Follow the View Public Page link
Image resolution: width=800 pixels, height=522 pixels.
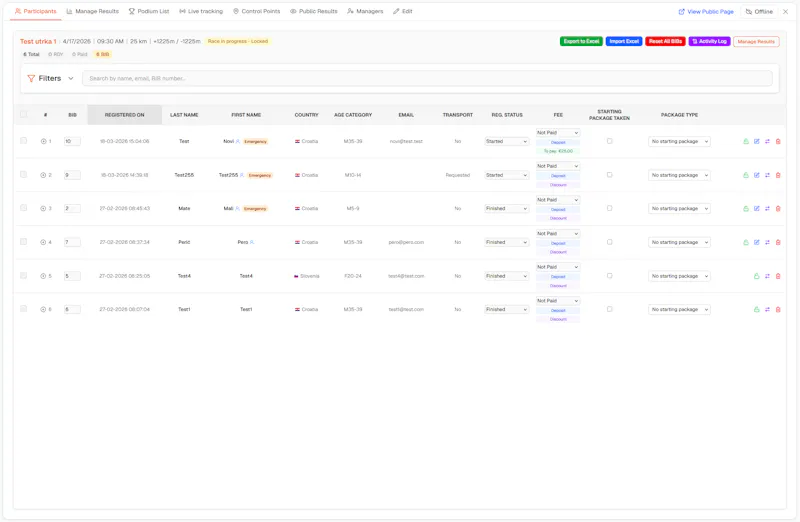706,11
